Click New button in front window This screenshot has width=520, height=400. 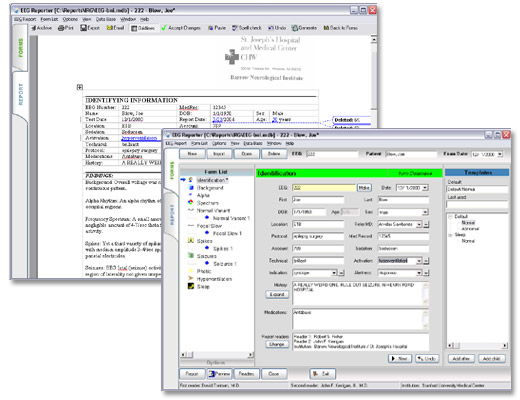(192, 154)
